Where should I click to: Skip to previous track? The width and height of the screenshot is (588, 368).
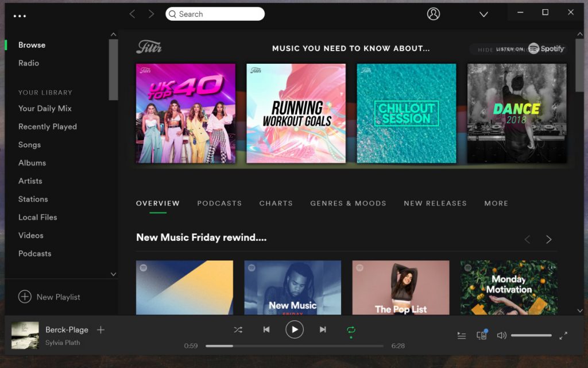click(x=266, y=329)
